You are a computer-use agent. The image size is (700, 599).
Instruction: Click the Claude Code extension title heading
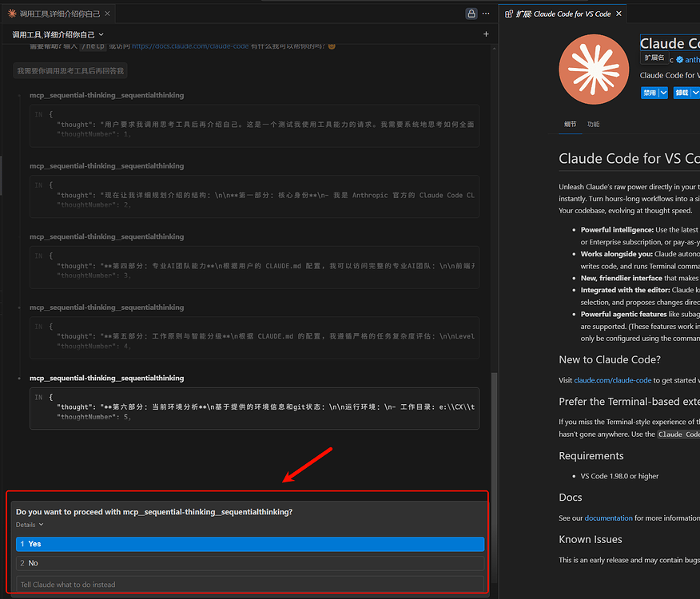point(670,43)
